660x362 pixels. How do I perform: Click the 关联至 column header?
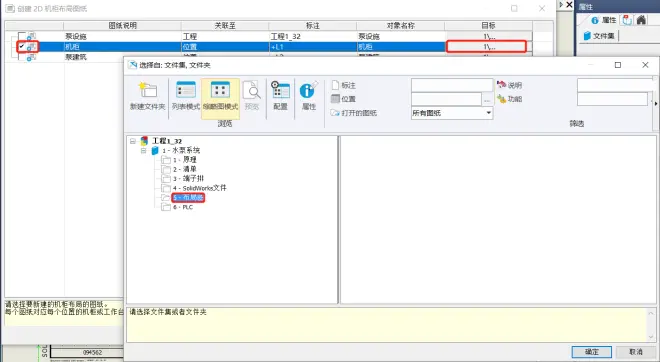click(225, 26)
